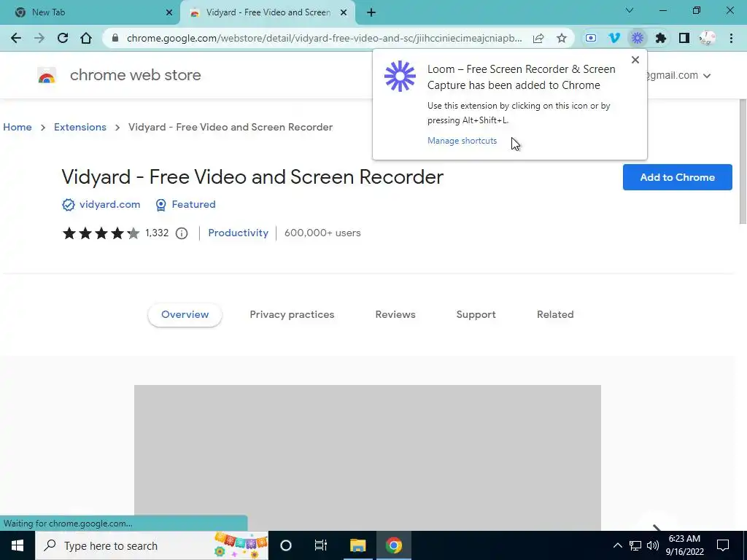This screenshot has height=560, width=747.
Task: Show hidden system tray icons
Action: (x=617, y=545)
